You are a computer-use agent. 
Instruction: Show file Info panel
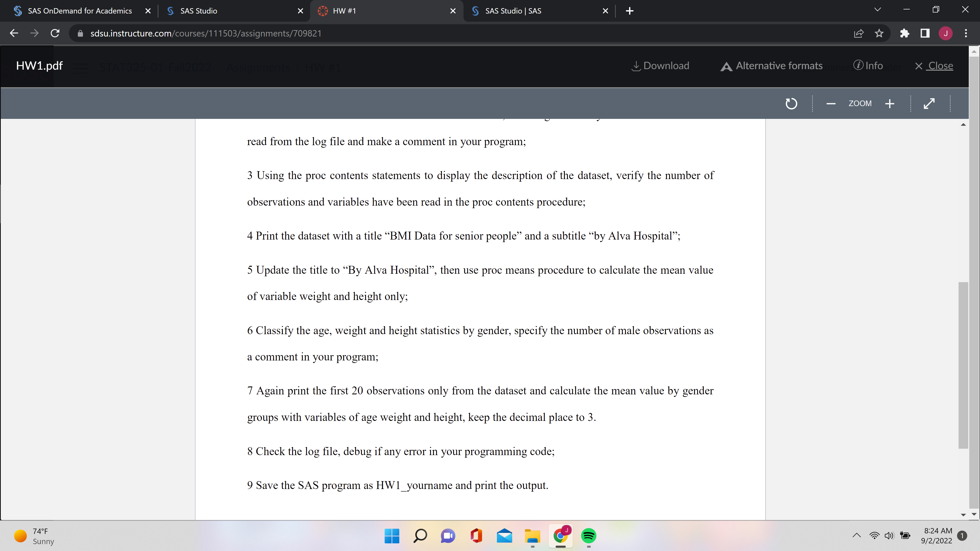coord(868,65)
